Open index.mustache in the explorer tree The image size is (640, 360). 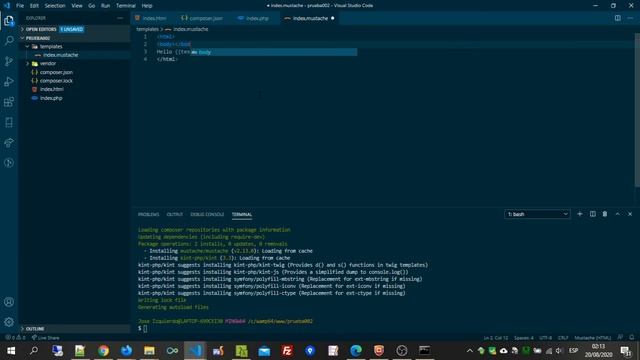pyautogui.click(x=60, y=55)
